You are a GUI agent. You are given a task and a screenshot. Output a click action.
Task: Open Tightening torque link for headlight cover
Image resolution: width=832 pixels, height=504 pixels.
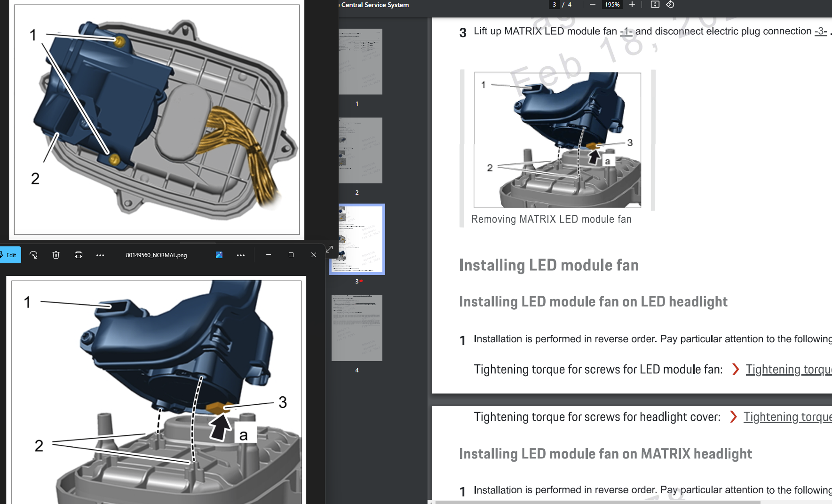coord(787,417)
